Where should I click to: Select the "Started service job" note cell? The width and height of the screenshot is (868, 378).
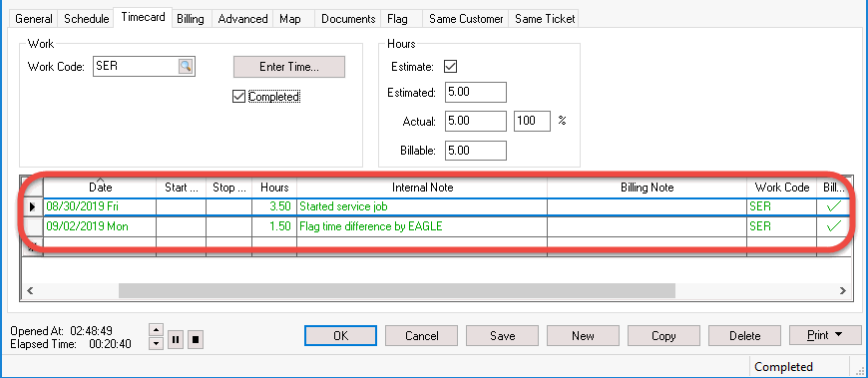[422, 207]
